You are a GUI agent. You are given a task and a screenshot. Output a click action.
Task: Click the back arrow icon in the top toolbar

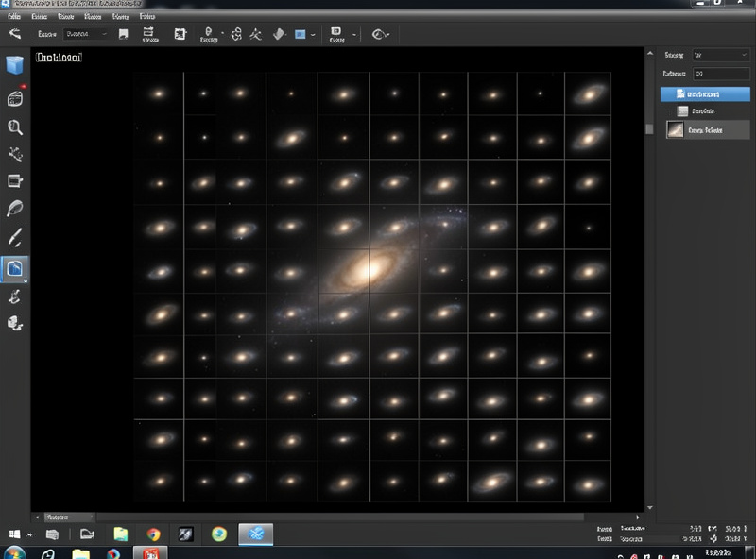[15, 33]
